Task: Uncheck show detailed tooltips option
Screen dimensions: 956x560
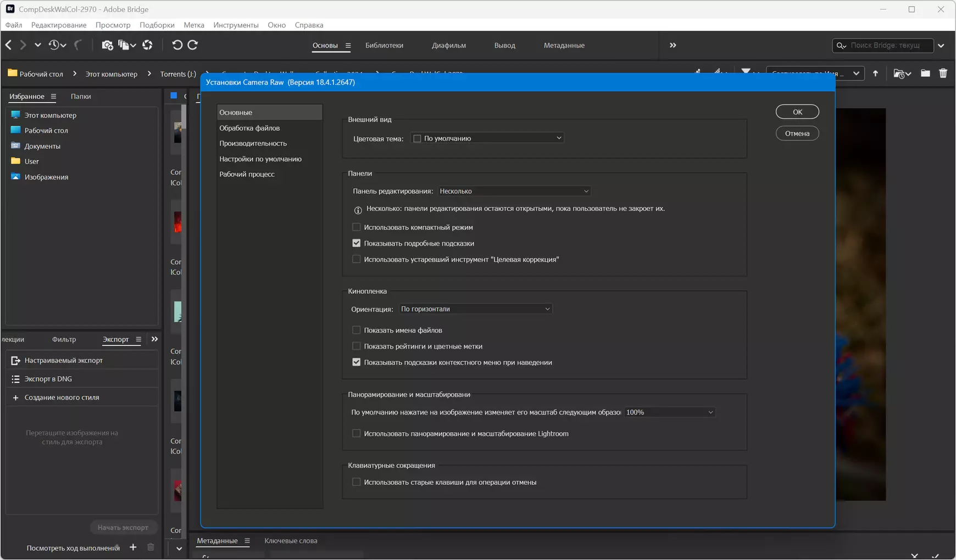Action: pyautogui.click(x=356, y=243)
